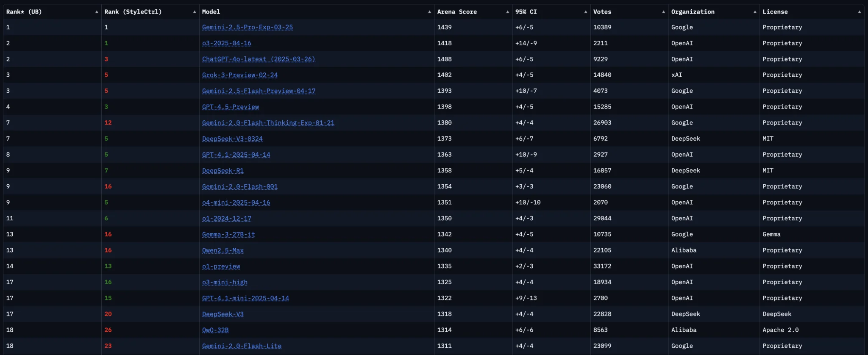The width and height of the screenshot is (868, 355).
Task: Open o3-2025-04-16 model link
Action: (227, 43)
